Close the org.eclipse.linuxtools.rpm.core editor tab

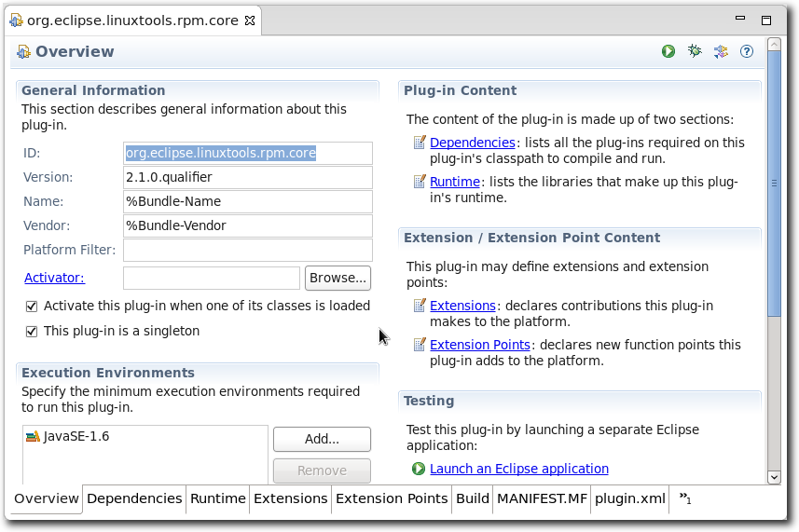coord(248,20)
